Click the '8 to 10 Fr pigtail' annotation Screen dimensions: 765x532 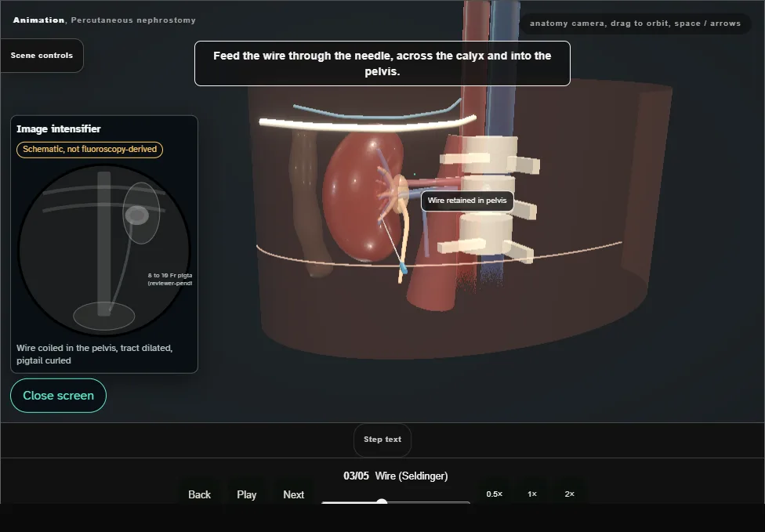170,279
